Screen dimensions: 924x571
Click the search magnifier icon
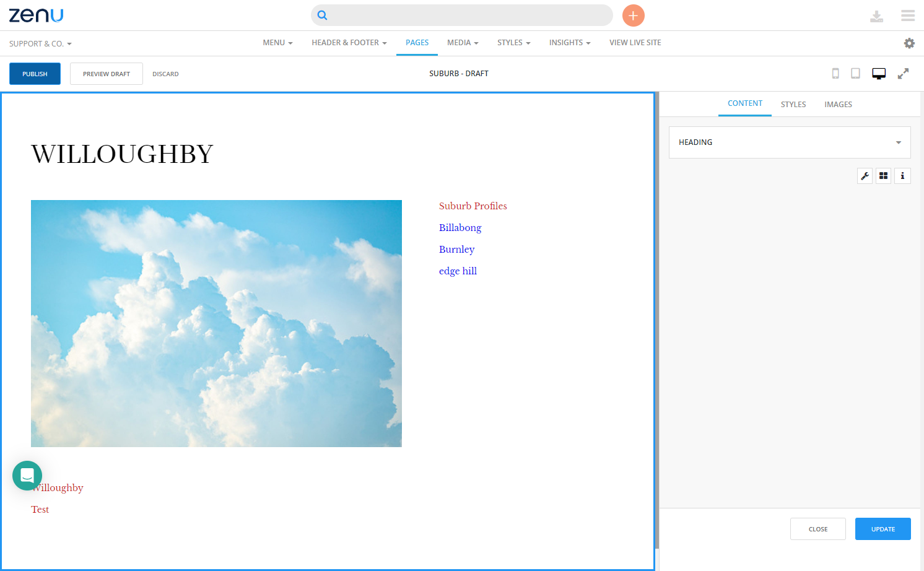click(x=322, y=15)
